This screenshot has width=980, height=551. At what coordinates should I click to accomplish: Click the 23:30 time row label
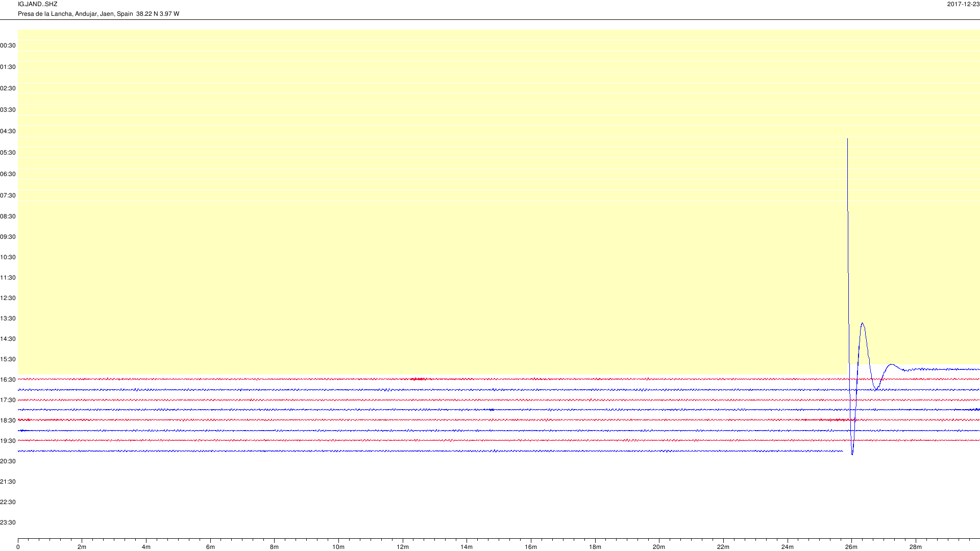pos(8,522)
